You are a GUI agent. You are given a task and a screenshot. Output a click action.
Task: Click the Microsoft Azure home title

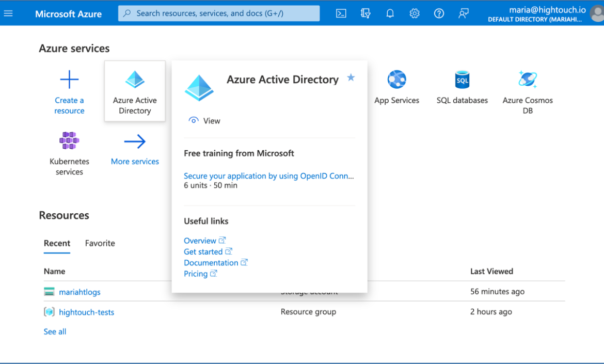(69, 14)
